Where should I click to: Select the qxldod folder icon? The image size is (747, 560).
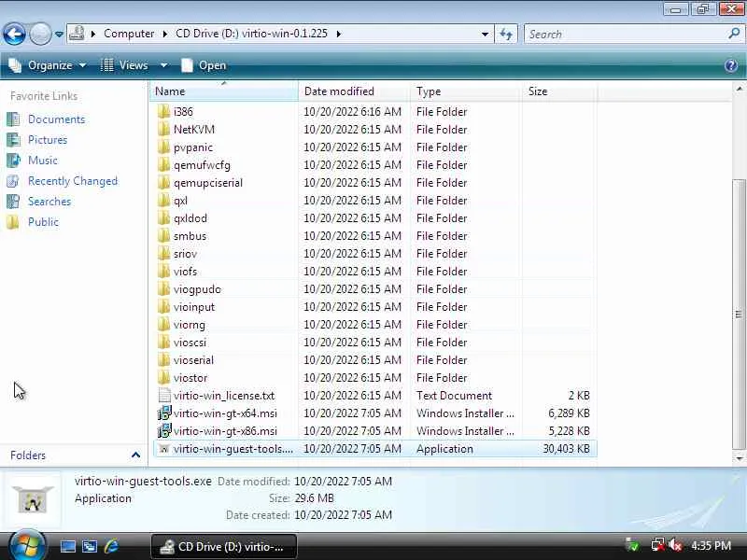pos(164,218)
